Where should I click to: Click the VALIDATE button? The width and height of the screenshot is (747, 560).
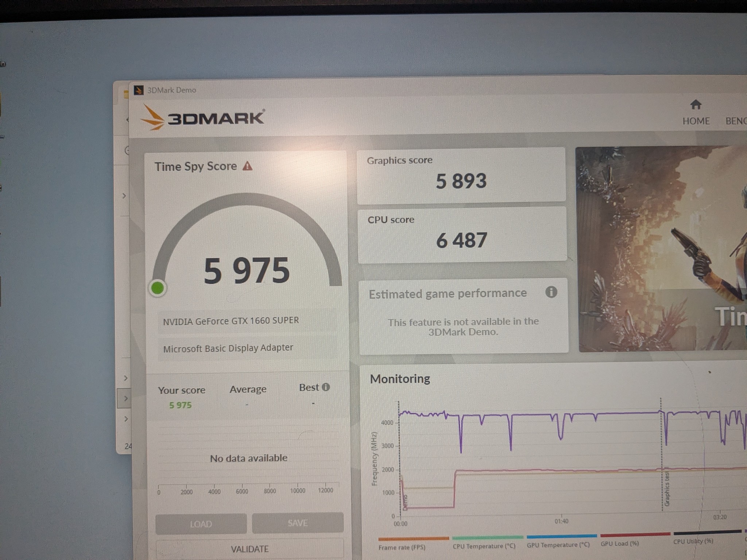click(x=250, y=549)
